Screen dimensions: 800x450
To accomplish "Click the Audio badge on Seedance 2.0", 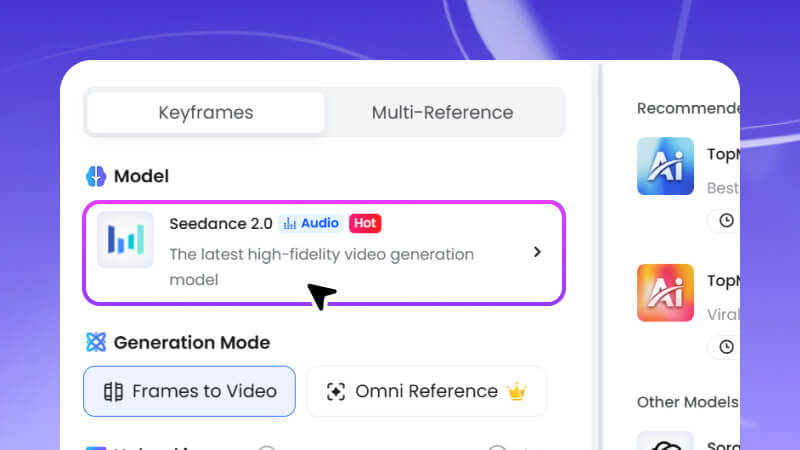I will click(x=311, y=223).
